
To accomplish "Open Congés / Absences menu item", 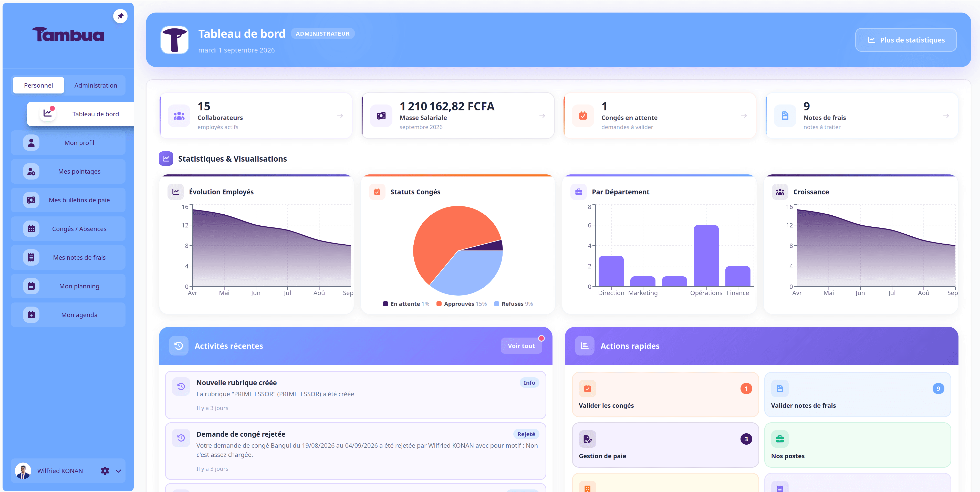I will click(68, 229).
